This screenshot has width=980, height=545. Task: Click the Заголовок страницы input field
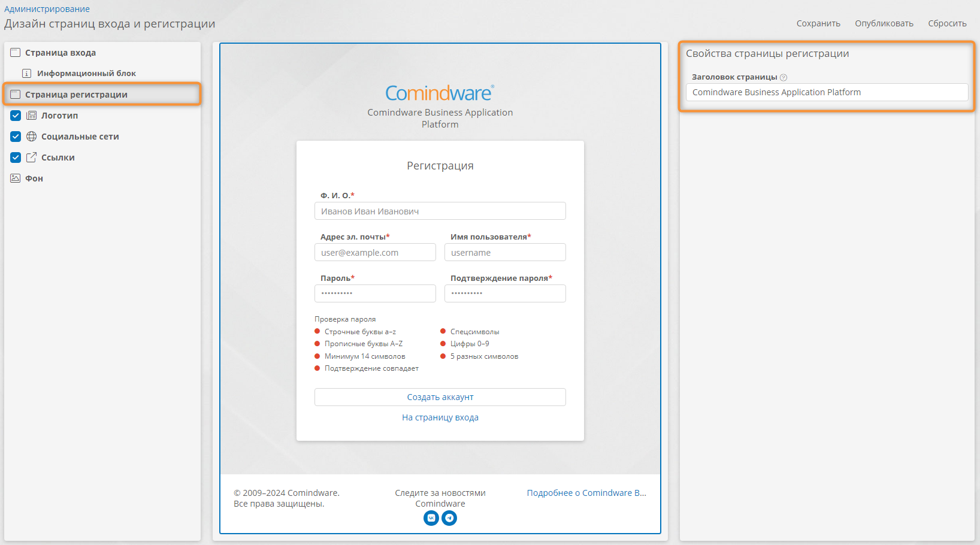(827, 92)
